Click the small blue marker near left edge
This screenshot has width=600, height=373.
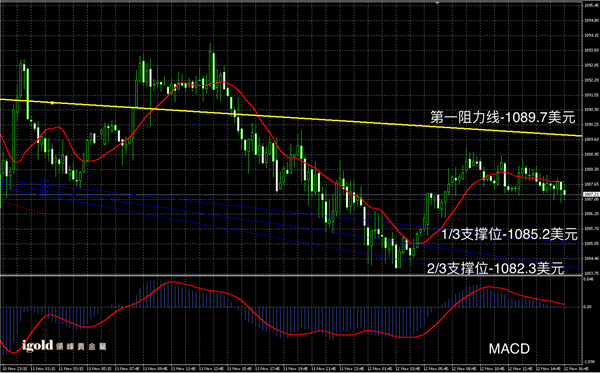click(x=45, y=179)
